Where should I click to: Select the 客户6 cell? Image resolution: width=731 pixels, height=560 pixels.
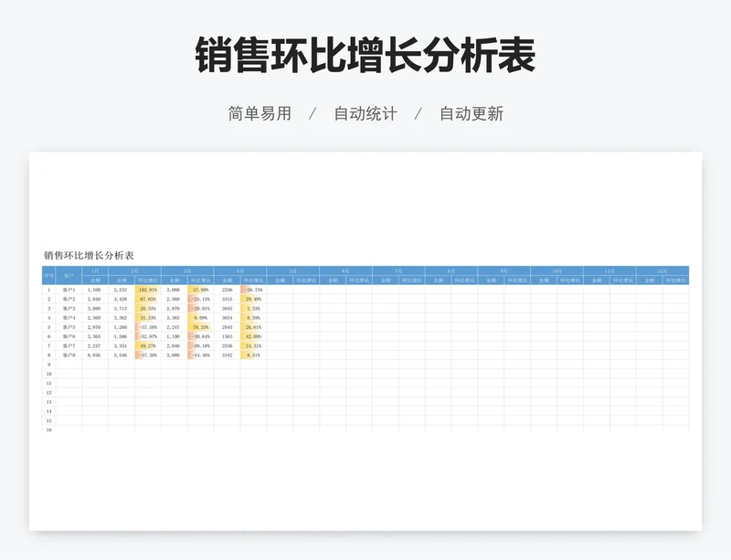(x=69, y=336)
